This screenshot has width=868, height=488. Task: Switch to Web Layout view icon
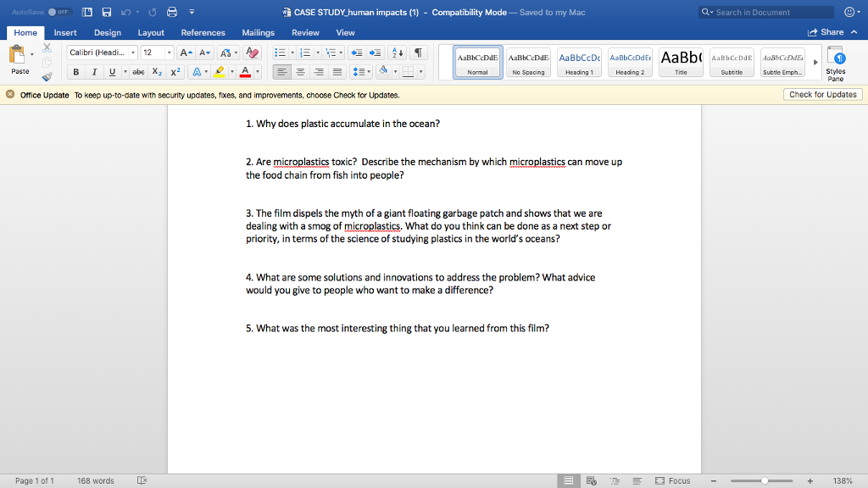point(591,481)
